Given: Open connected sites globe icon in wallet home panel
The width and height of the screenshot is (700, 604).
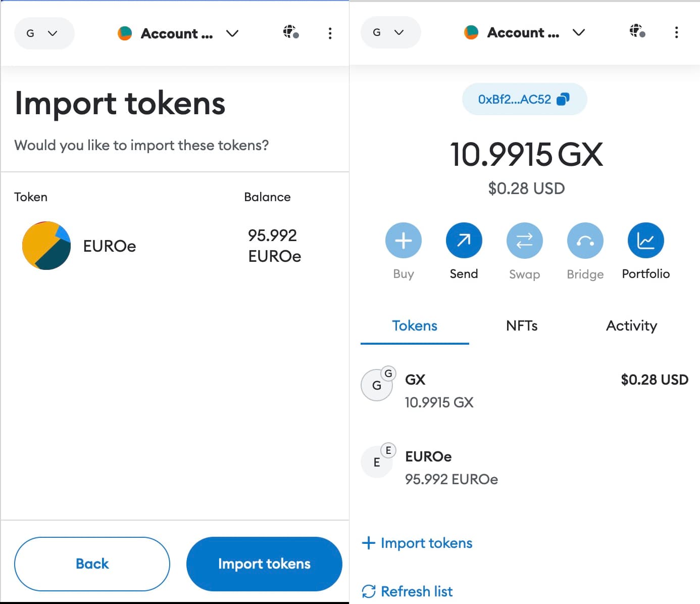Looking at the screenshot, I should 637,31.
